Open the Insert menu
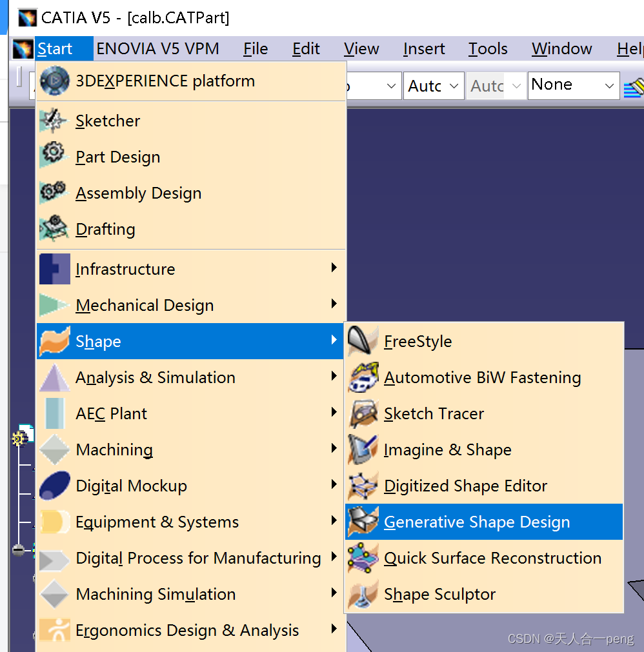The width and height of the screenshot is (644, 652). pyautogui.click(x=424, y=48)
